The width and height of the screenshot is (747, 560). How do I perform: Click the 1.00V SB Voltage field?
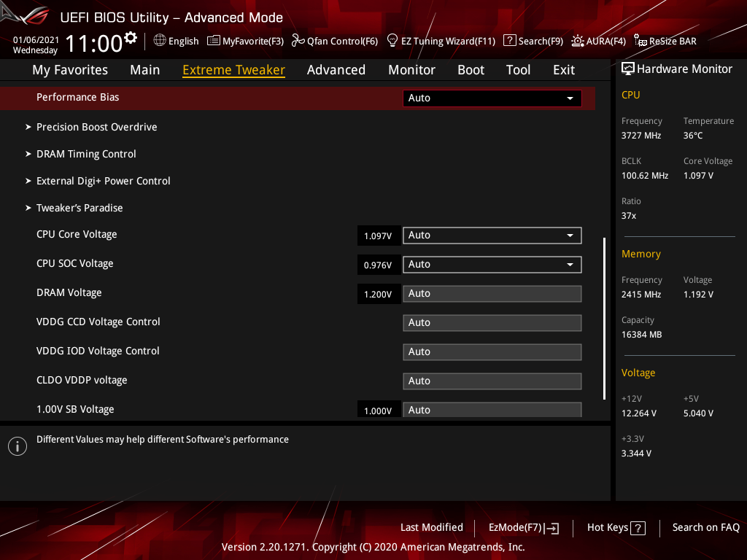pos(492,410)
